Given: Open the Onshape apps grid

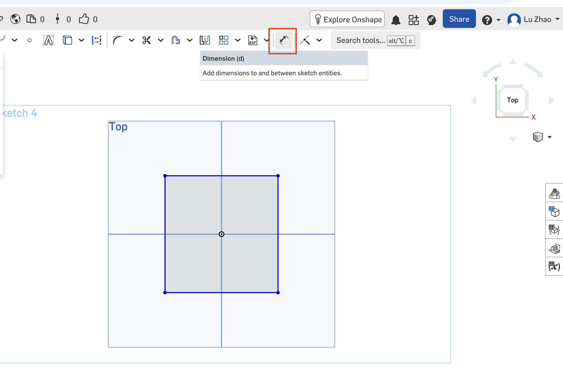Looking at the screenshot, I should [413, 20].
